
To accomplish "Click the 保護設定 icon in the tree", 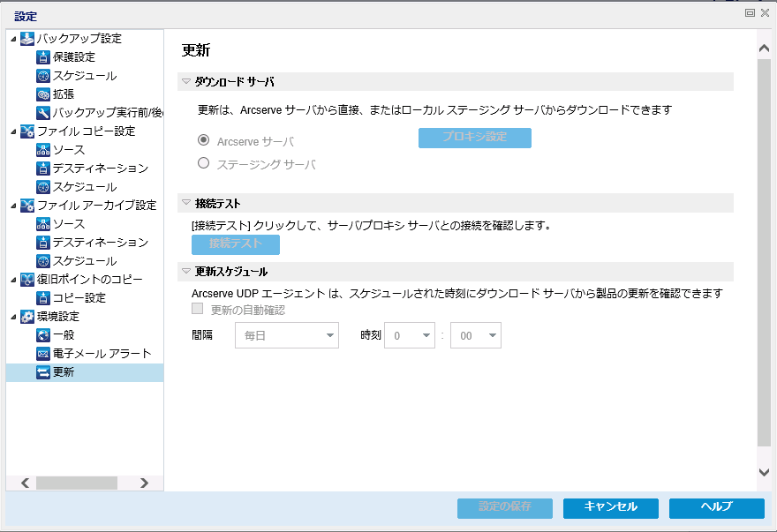I will click(x=43, y=57).
